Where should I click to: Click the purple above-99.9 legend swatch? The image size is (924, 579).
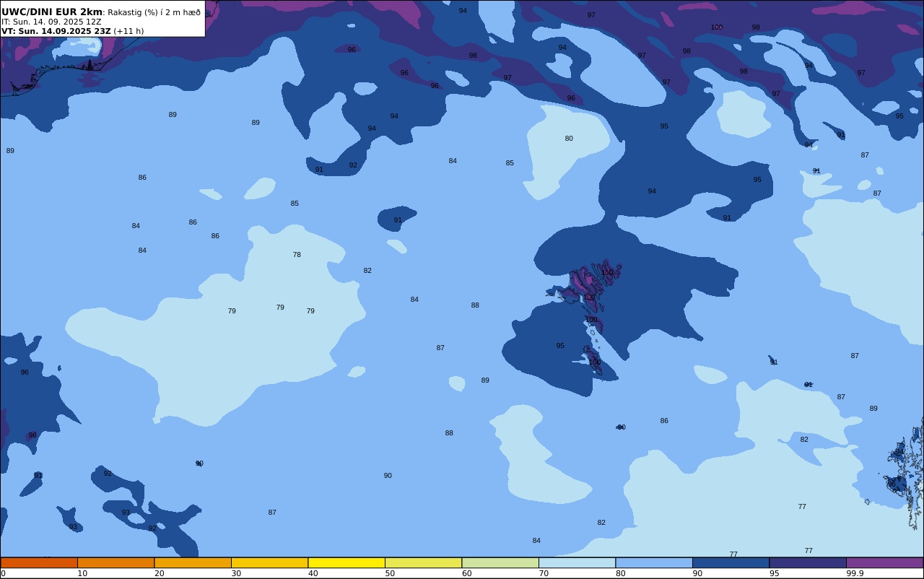coord(884,562)
